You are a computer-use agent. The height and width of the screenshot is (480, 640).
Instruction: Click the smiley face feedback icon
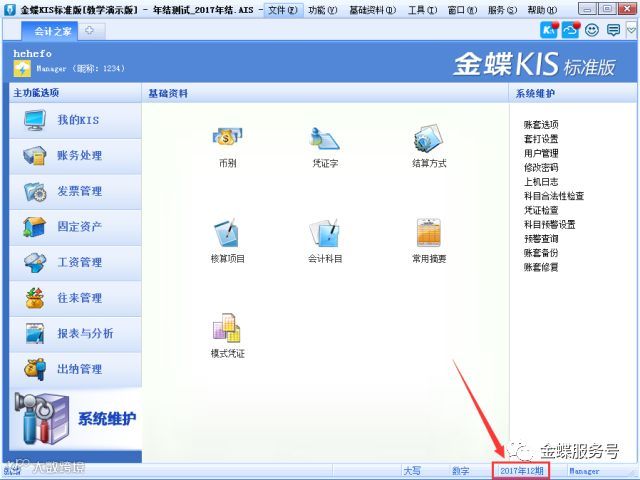click(x=592, y=30)
